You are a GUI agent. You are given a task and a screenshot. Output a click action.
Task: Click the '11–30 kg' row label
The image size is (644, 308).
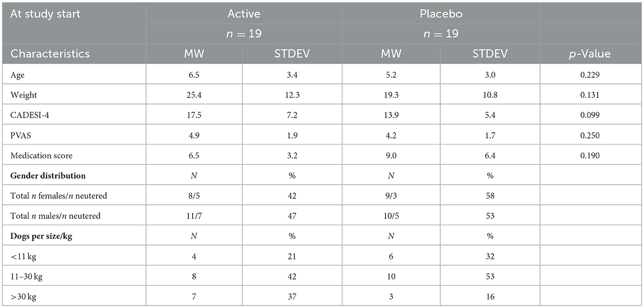point(26,277)
